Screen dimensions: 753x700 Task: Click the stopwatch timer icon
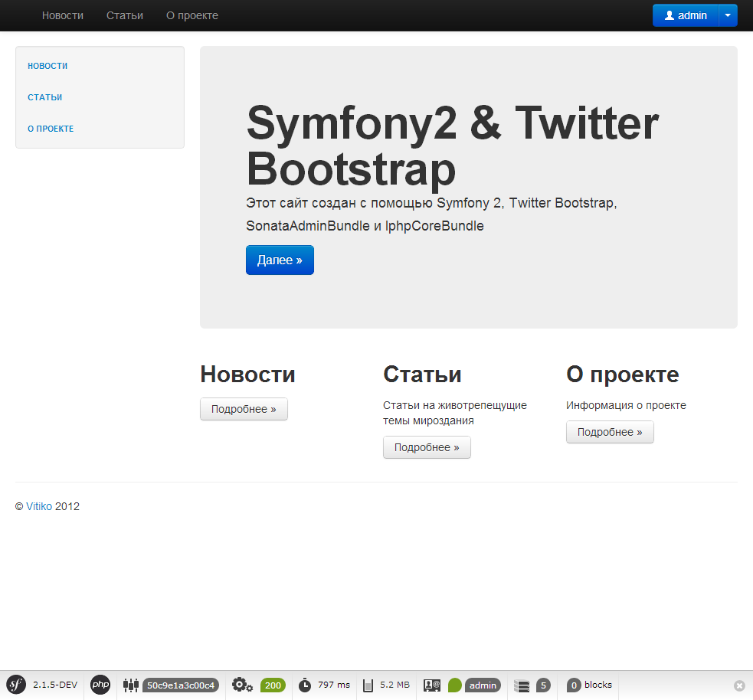click(x=304, y=685)
